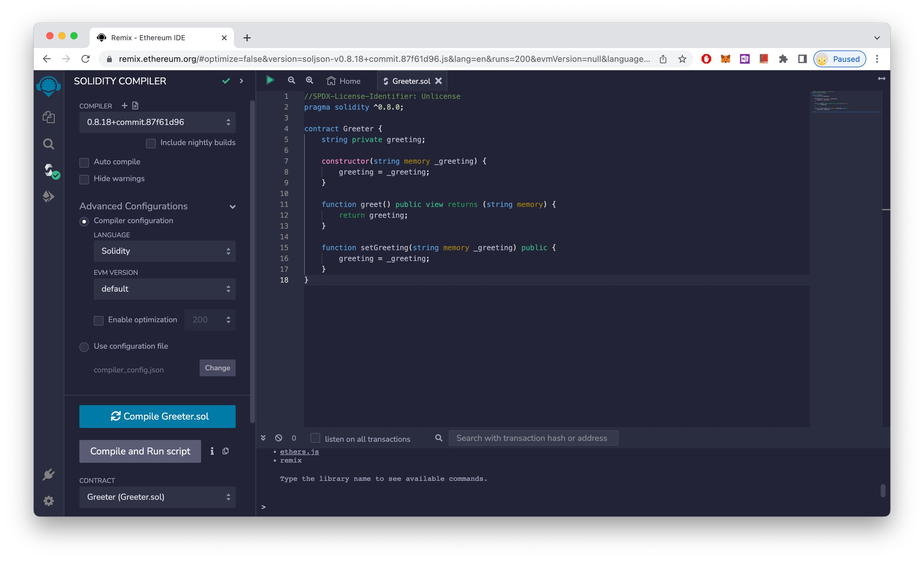
Task: Click the MetaMask fox extension icon
Action: [725, 59]
